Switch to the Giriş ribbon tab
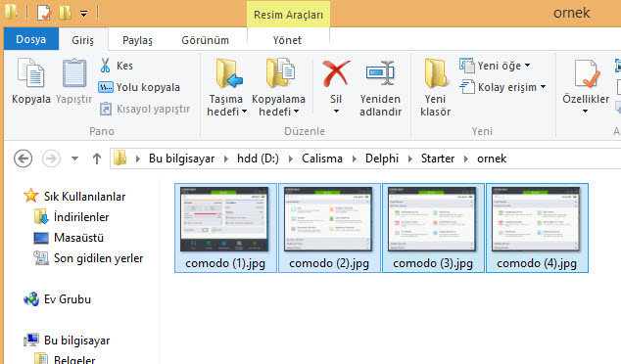621x364 pixels. [x=83, y=40]
